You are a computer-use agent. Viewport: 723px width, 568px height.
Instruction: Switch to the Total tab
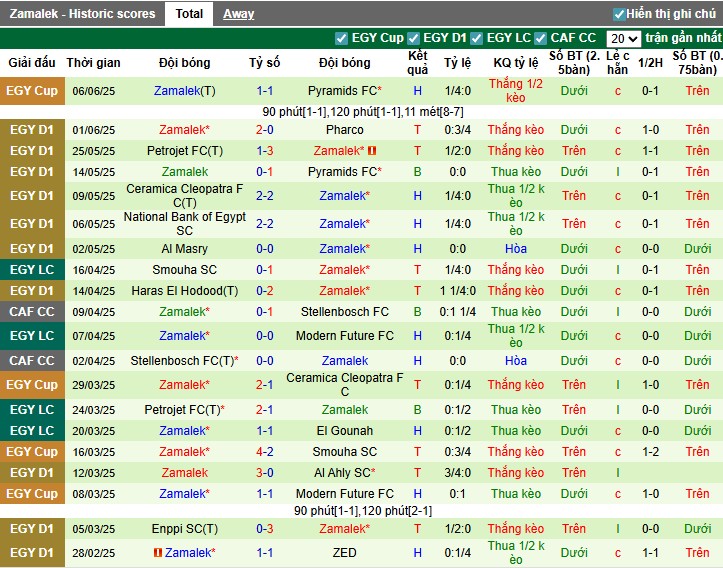pos(189,14)
